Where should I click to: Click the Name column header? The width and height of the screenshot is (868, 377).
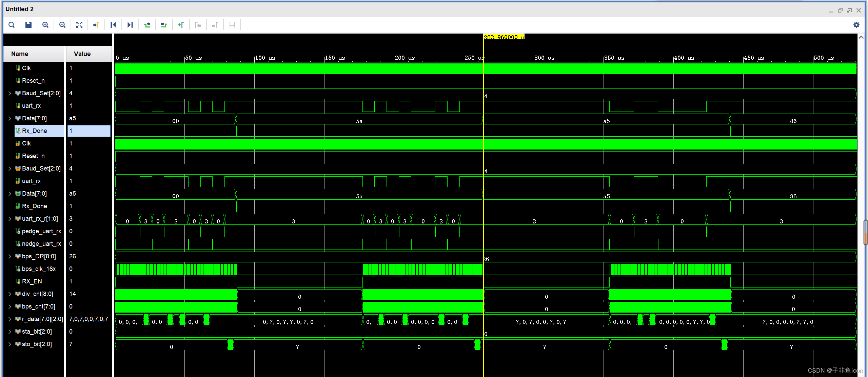[20, 54]
